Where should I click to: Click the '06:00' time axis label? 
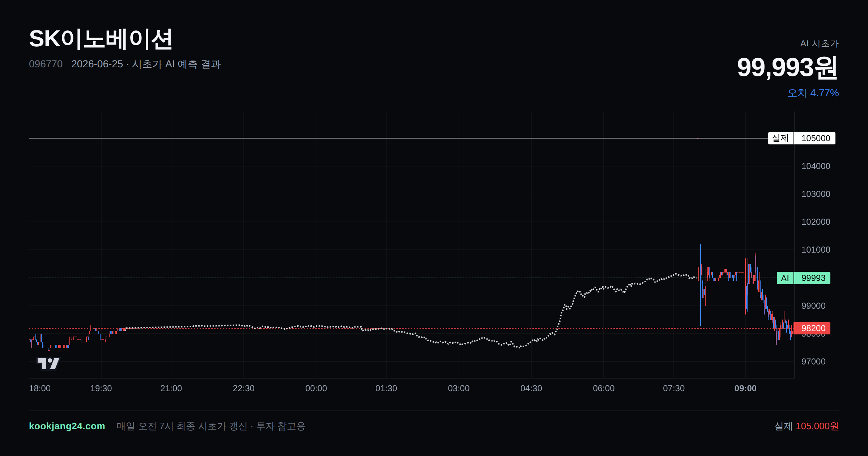(604, 388)
